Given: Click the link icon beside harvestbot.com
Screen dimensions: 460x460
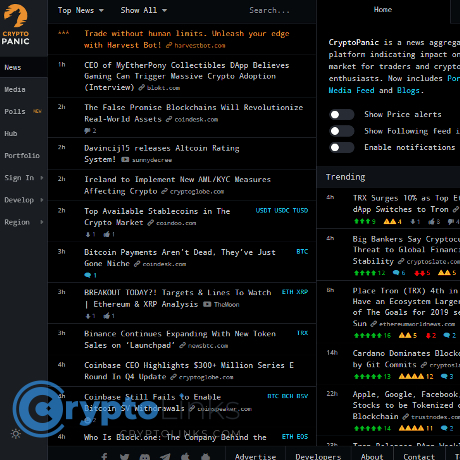Looking at the screenshot, I should point(169,45).
